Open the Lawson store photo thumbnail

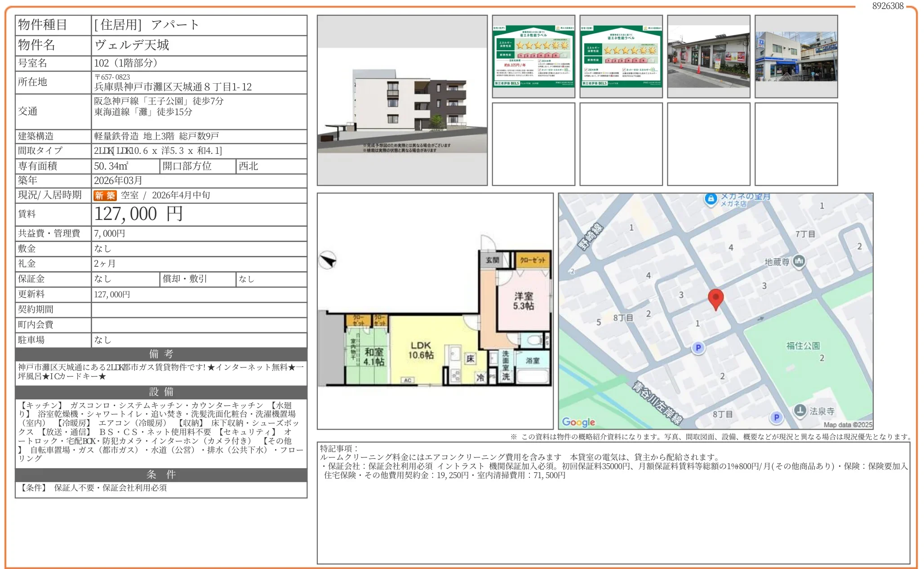(796, 56)
